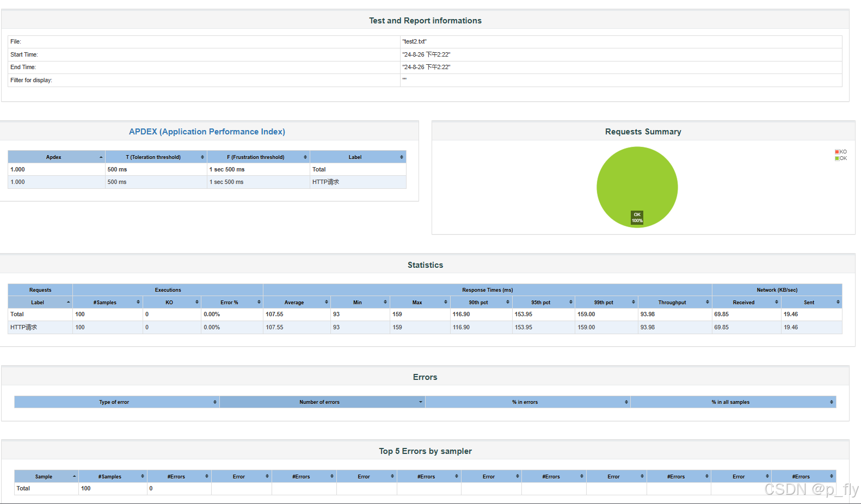Click Requests group header in Statistics

click(40, 290)
